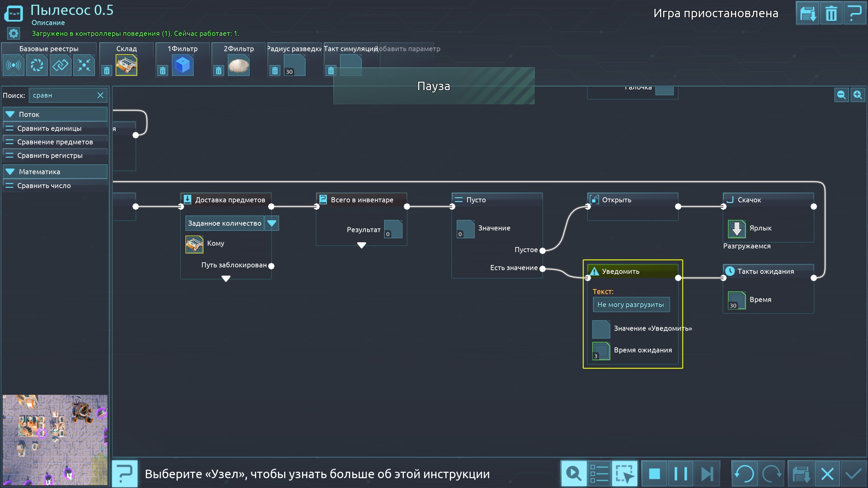Toggle the selection box mode icon
The width and height of the screenshot is (868, 488).
click(x=625, y=473)
